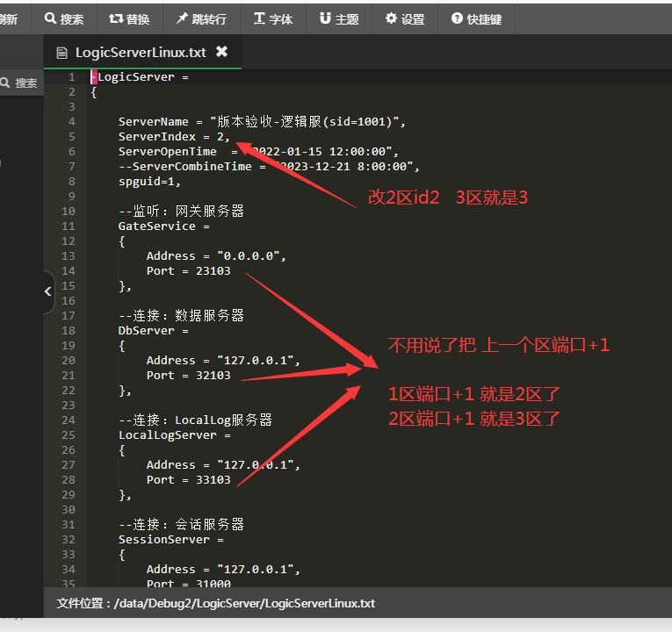The height and width of the screenshot is (632, 672).
Task: Show the 快捷键 shortcuts help
Action: point(476,18)
